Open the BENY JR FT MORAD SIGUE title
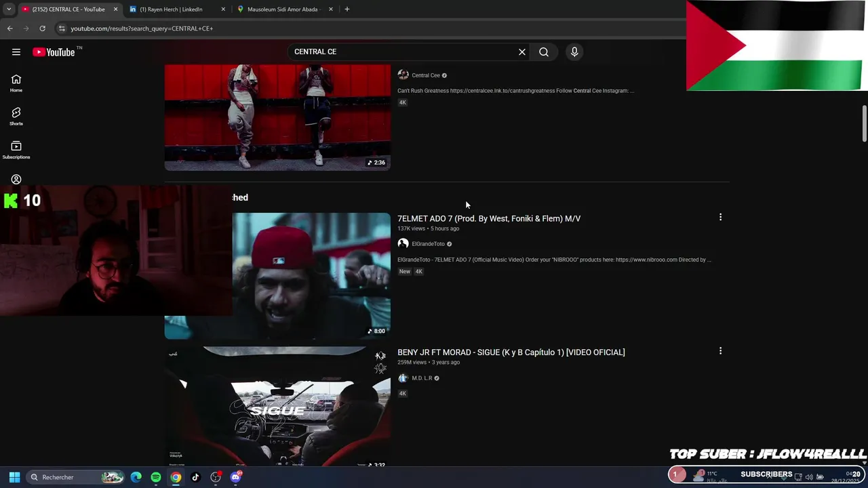The width and height of the screenshot is (868, 488). (x=511, y=352)
